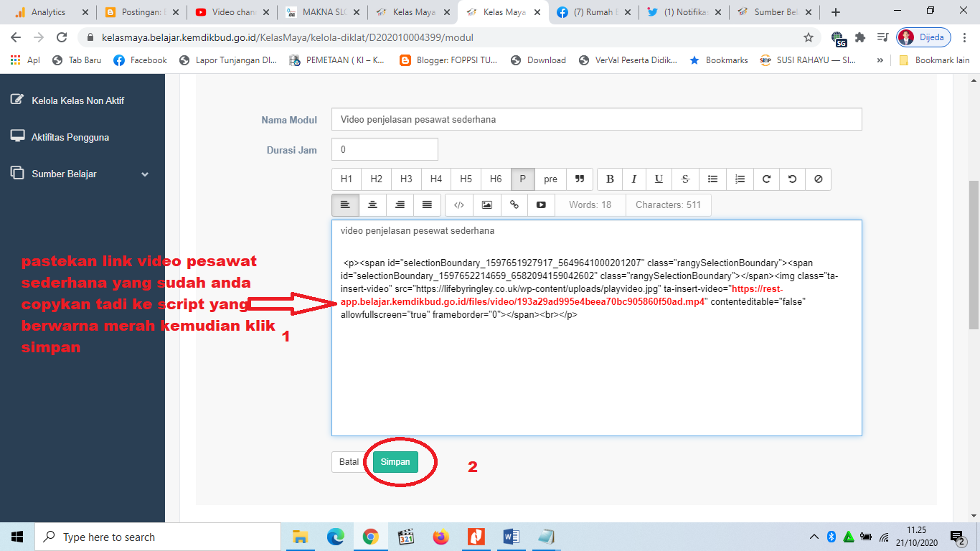The image size is (980, 551).
Task: Apply italic formatting in the editor toolbar
Action: point(634,179)
